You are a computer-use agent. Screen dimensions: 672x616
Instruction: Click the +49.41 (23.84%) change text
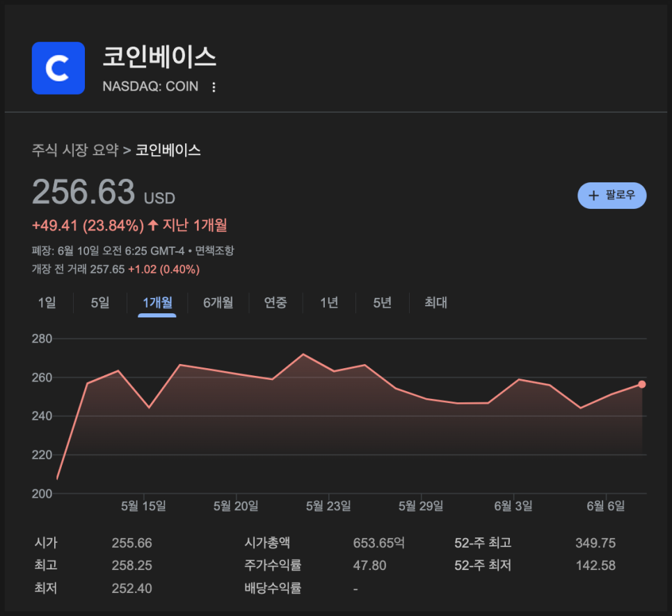[88, 226]
